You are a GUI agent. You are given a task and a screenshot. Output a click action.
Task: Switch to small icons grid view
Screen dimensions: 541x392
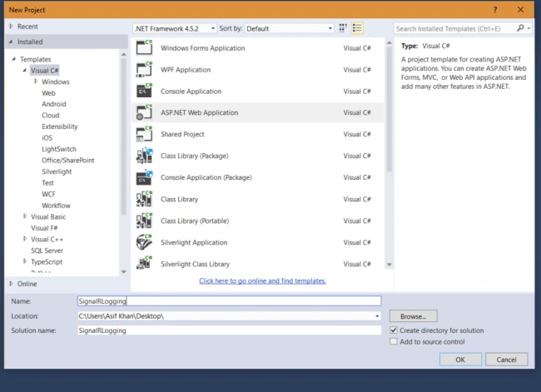click(343, 28)
